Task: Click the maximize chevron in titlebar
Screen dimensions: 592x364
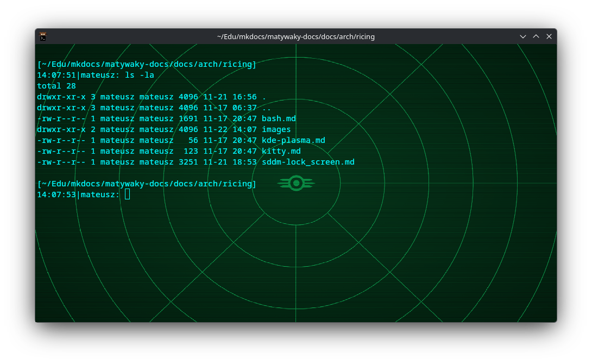Action: pyautogui.click(x=536, y=36)
